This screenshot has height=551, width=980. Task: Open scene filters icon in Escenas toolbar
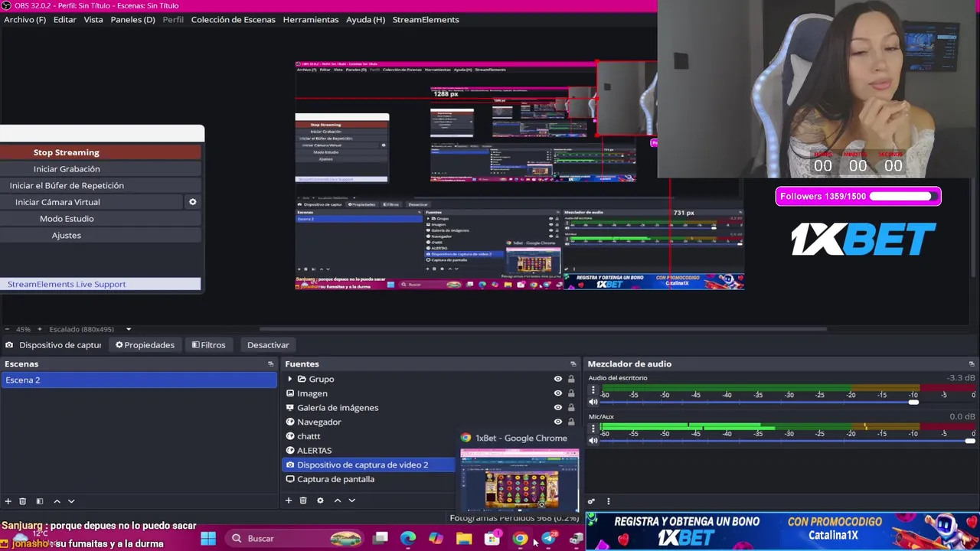tap(40, 501)
